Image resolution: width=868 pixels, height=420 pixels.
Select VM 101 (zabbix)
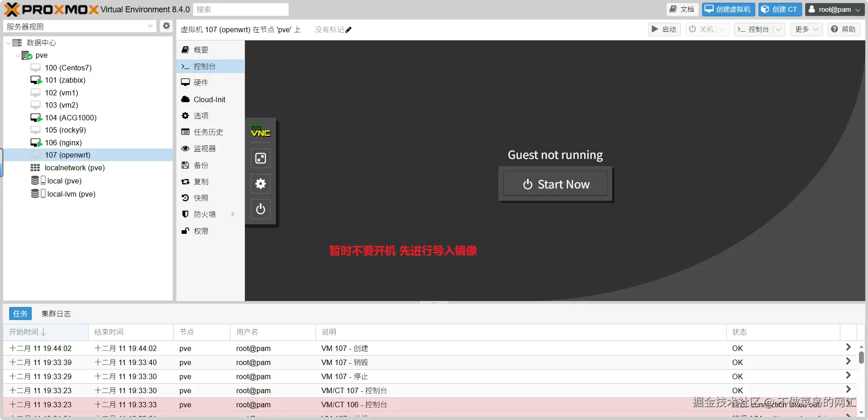pos(65,80)
